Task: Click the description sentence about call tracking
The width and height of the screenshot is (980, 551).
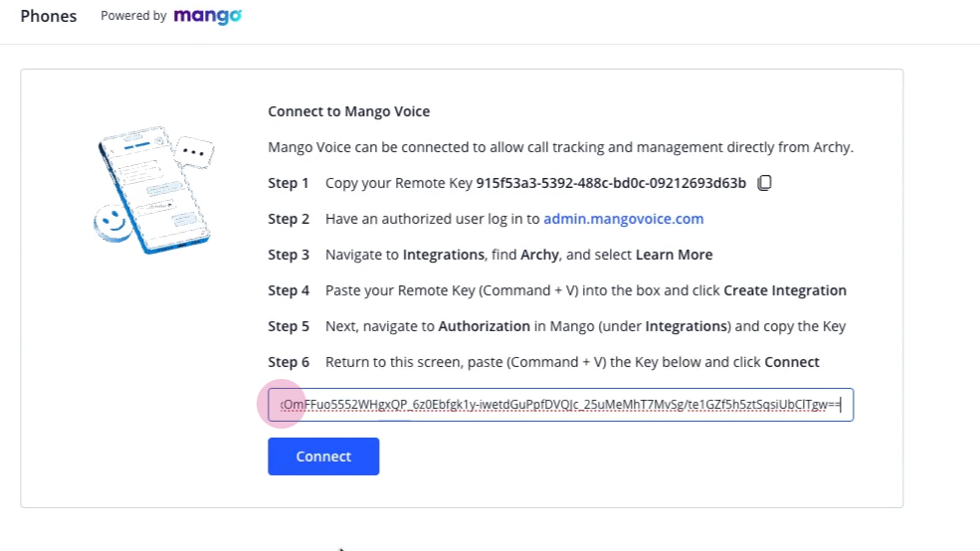Action: pyautogui.click(x=560, y=147)
